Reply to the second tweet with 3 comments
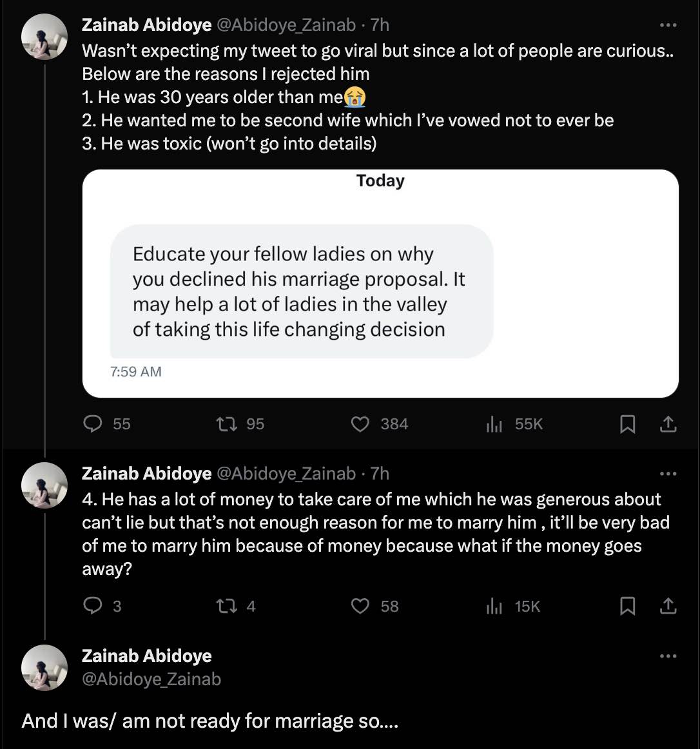This screenshot has width=700, height=749. pos(94,606)
